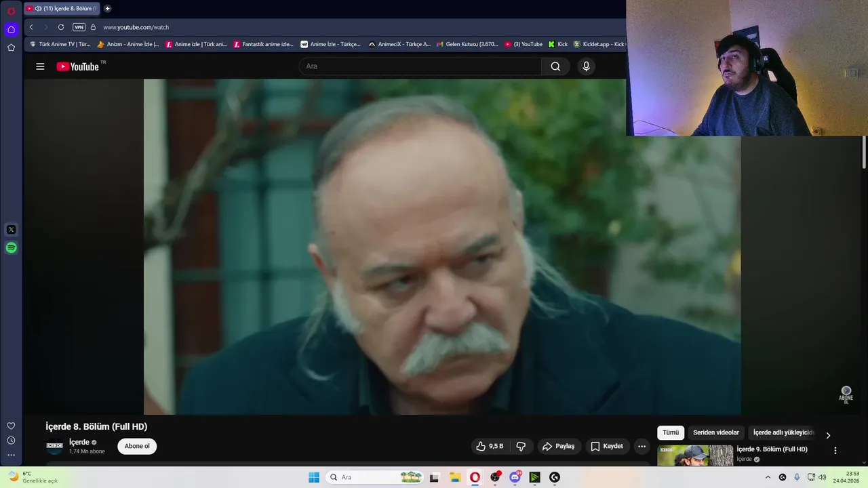Open YouTube hamburger guide menu

(x=40, y=66)
